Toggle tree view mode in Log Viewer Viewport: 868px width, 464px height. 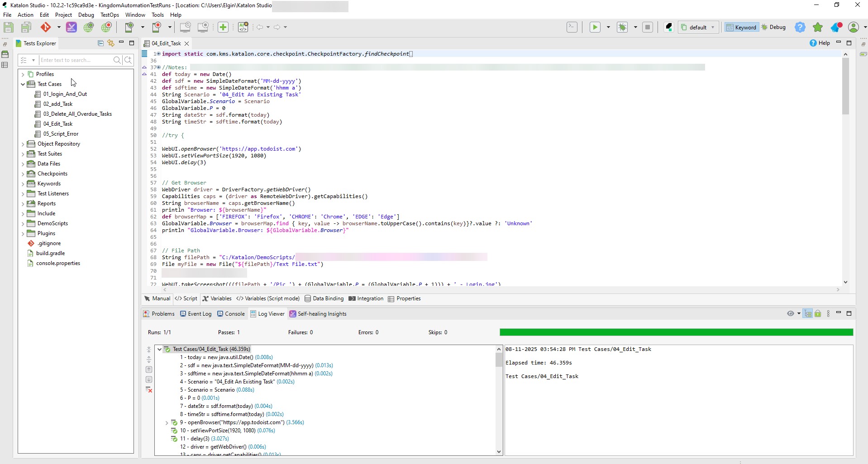808,313
